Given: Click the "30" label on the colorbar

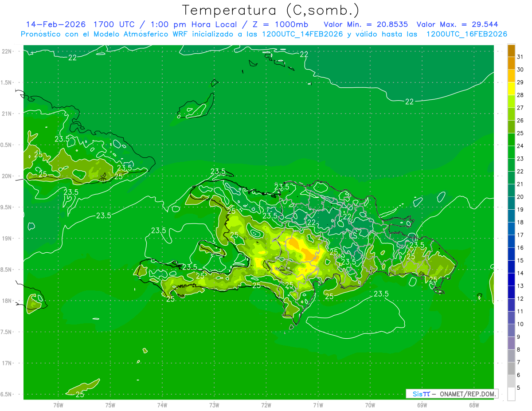Looking at the screenshot, I should click(520, 70).
